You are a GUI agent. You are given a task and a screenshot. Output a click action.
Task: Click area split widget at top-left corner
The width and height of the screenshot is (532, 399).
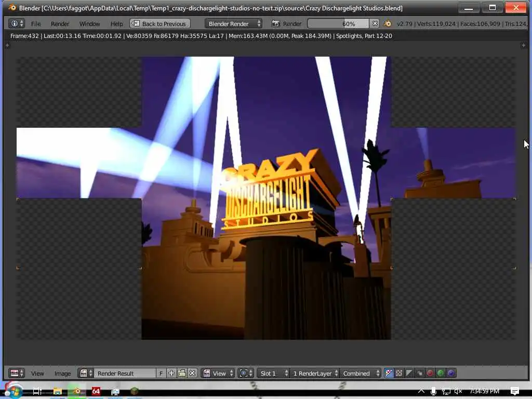coord(7,45)
